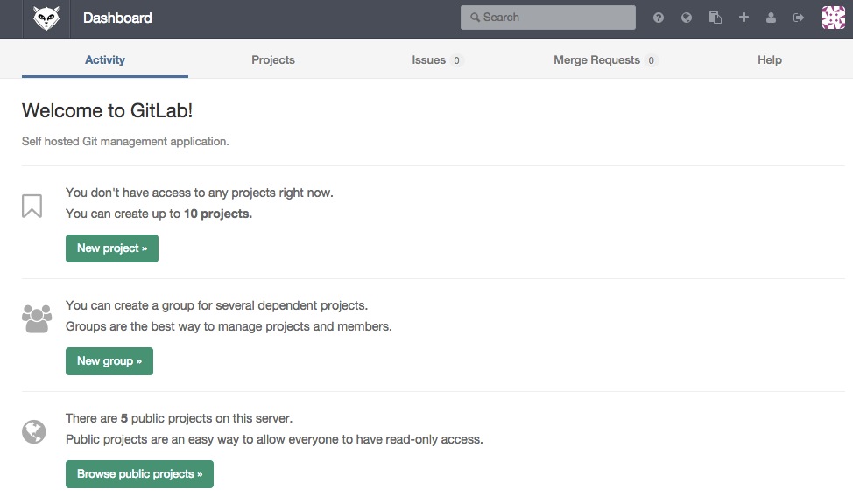Screen dimensions: 853x504
Task: Click Browse public projects button
Action: [139, 474]
